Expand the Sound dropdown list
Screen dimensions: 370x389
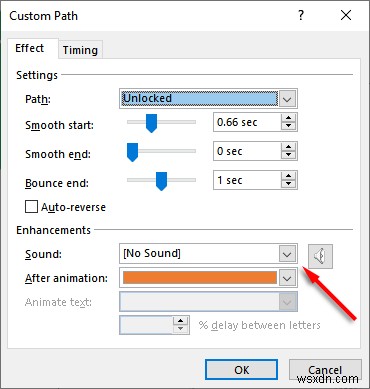[287, 254]
